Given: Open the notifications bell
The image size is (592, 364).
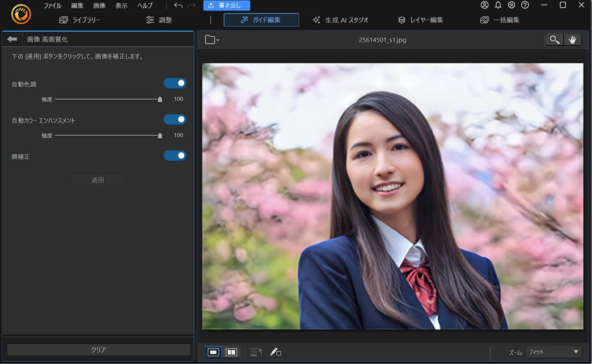Looking at the screenshot, I should 497,5.
